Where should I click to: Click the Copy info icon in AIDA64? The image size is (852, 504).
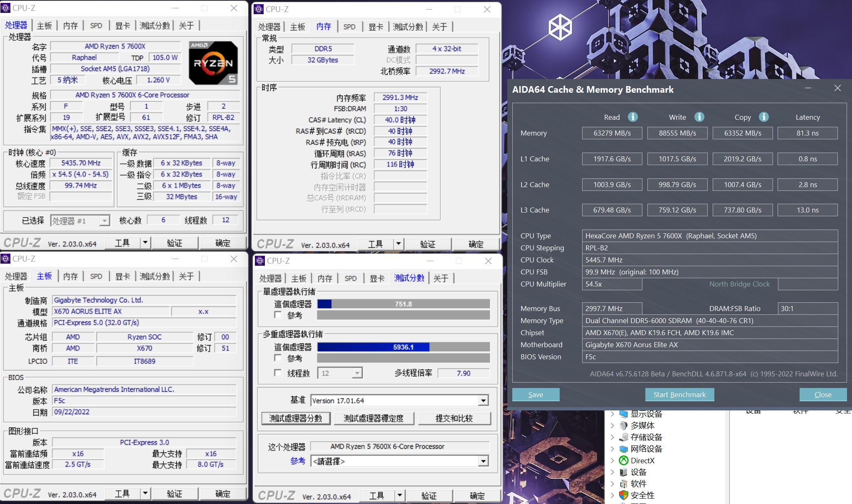pyautogui.click(x=765, y=117)
